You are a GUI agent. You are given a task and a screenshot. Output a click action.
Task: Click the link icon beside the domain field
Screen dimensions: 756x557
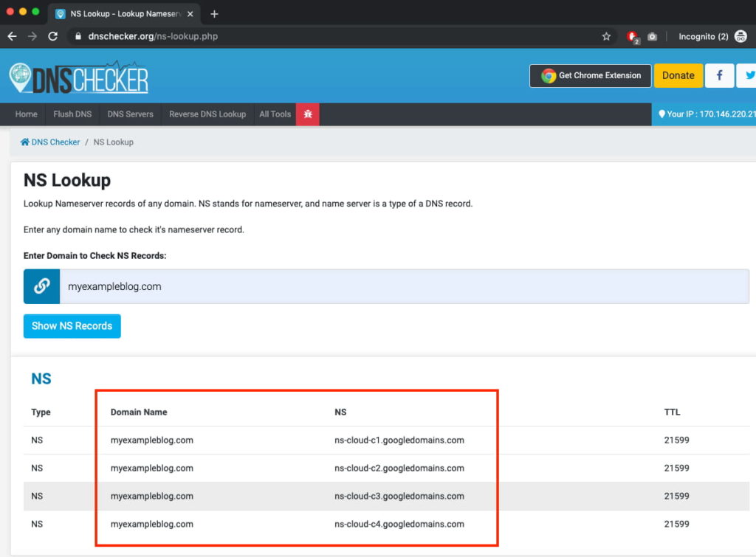point(41,286)
